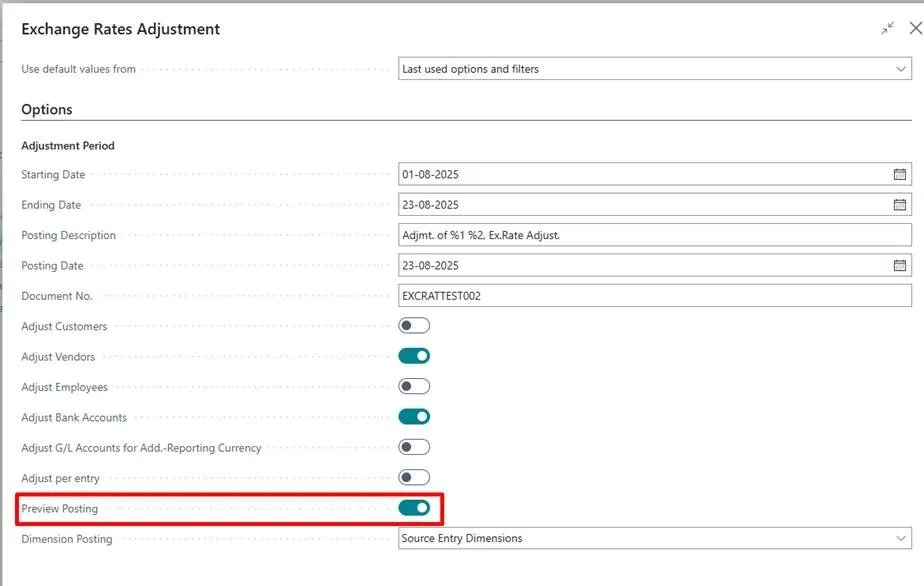Viewport: 924px width, 586px height.
Task: Turn off the Preview Posting toggle
Action: 414,508
